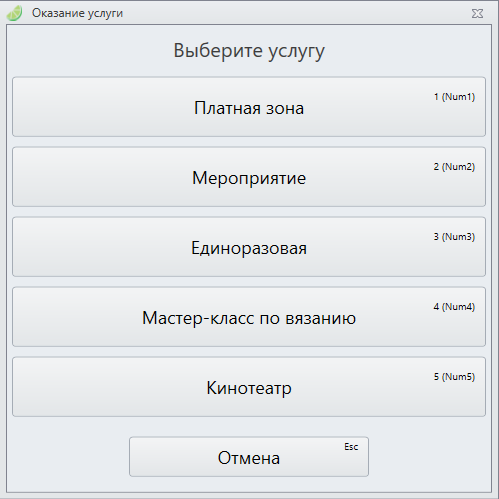Click the 5 (Num5) shortcut label
The height and width of the screenshot is (499, 499).
pyautogui.click(x=454, y=377)
